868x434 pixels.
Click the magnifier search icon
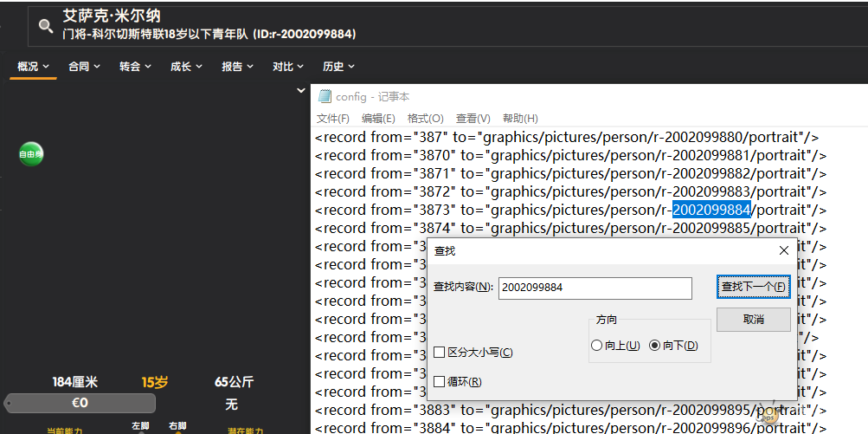[x=46, y=26]
